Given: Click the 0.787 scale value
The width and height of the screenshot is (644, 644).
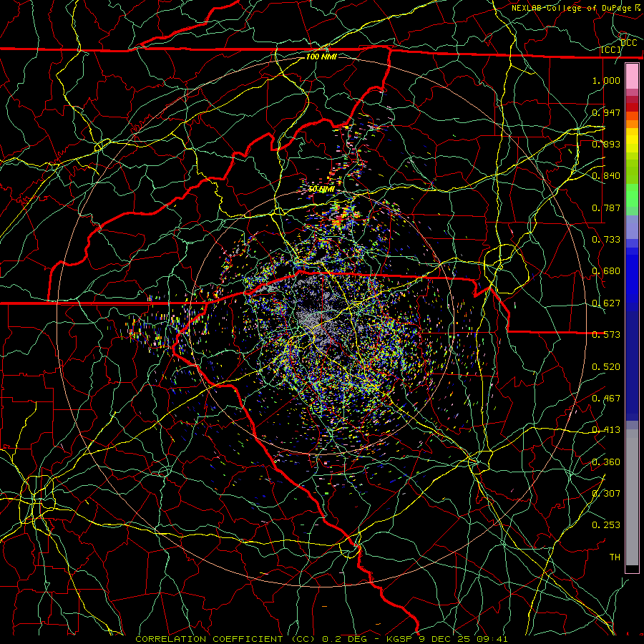Looking at the screenshot, I should (606, 208).
